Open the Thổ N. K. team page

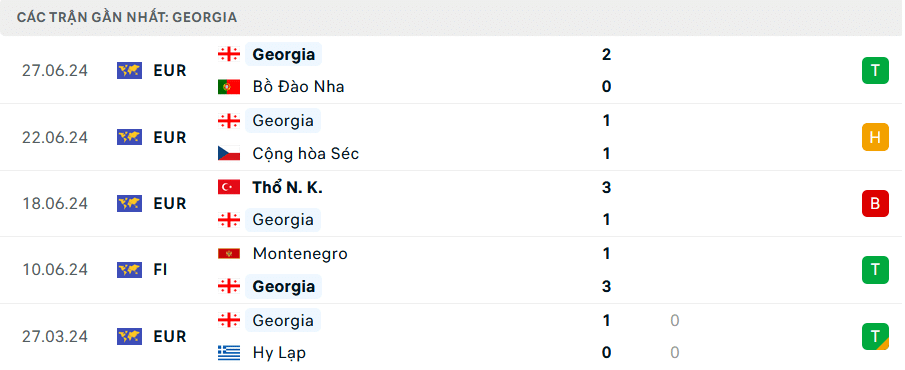pos(287,187)
